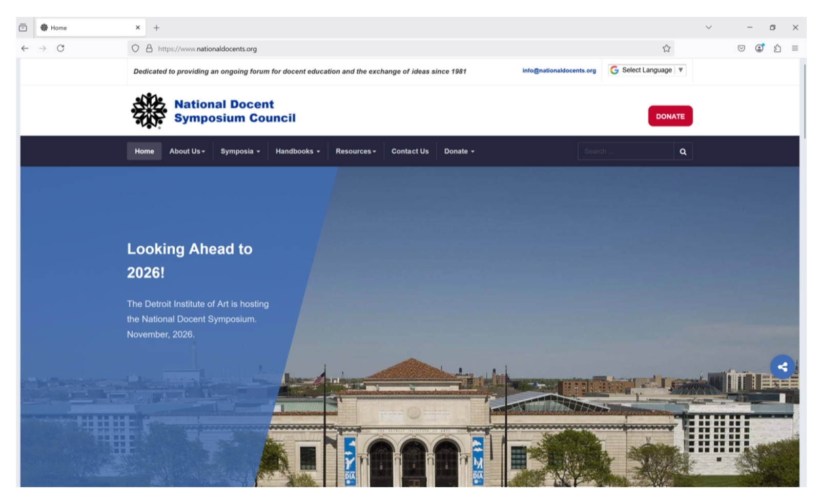The height and width of the screenshot is (504, 820).
Task: Click the Pocket save icon
Action: coord(741,48)
